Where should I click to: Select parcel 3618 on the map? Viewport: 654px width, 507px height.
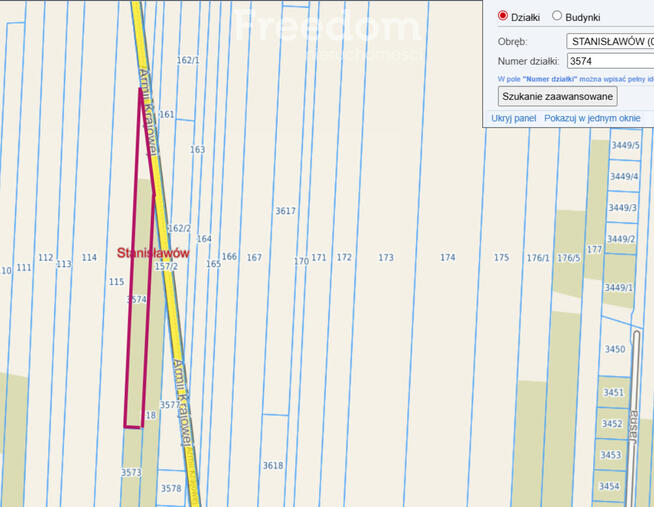coord(273,465)
